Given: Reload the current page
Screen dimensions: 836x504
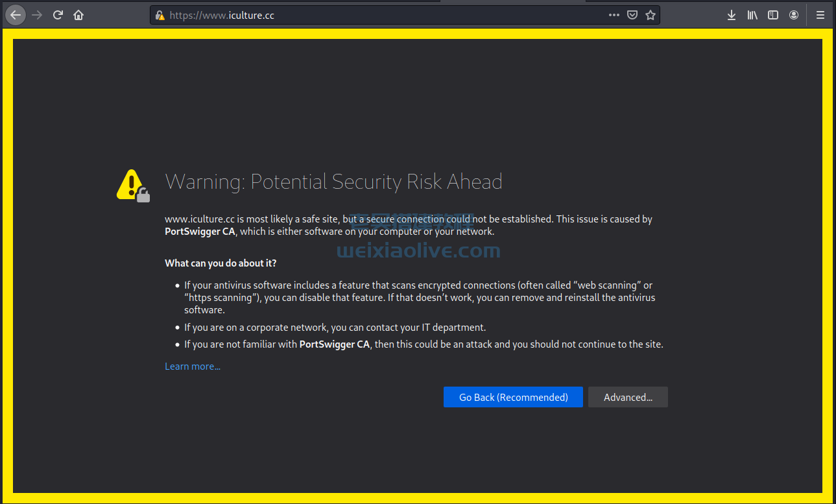Looking at the screenshot, I should pyautogui.click(x=58, y=15).
